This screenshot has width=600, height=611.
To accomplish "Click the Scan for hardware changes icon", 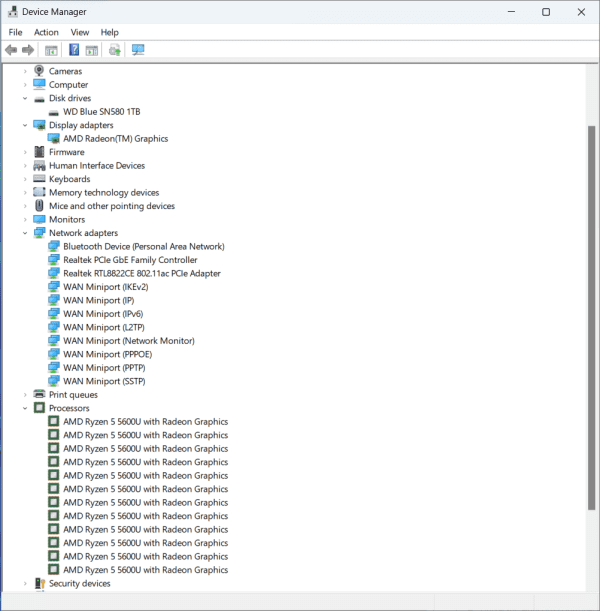I will (138, 50).
